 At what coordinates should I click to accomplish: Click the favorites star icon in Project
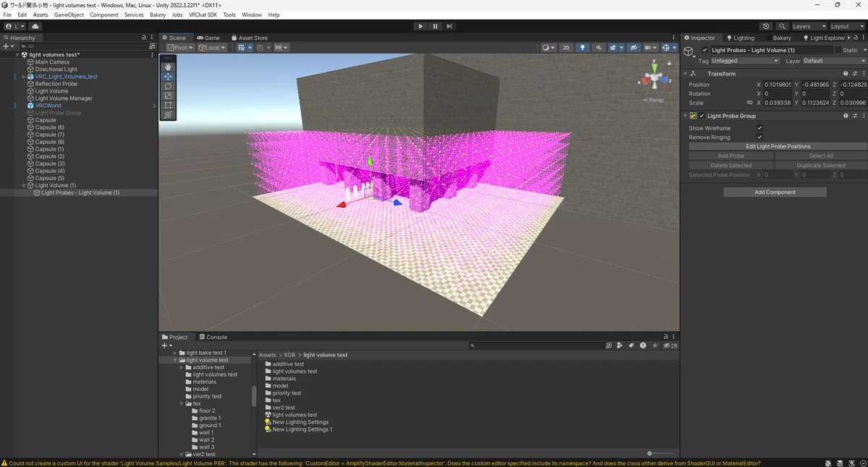[x=655, y=345]
